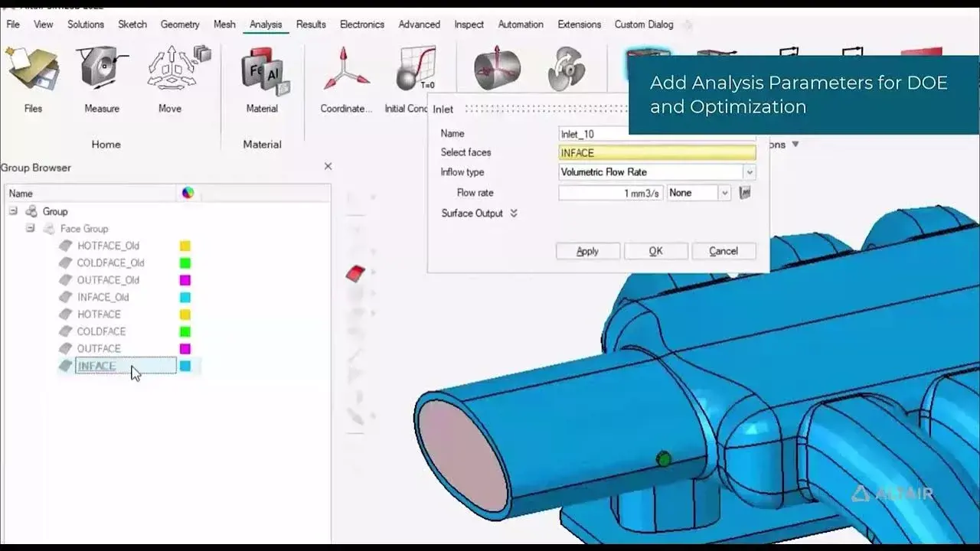Click the Name field containing Inlet_10
The image size is (980, 551).
657,134
